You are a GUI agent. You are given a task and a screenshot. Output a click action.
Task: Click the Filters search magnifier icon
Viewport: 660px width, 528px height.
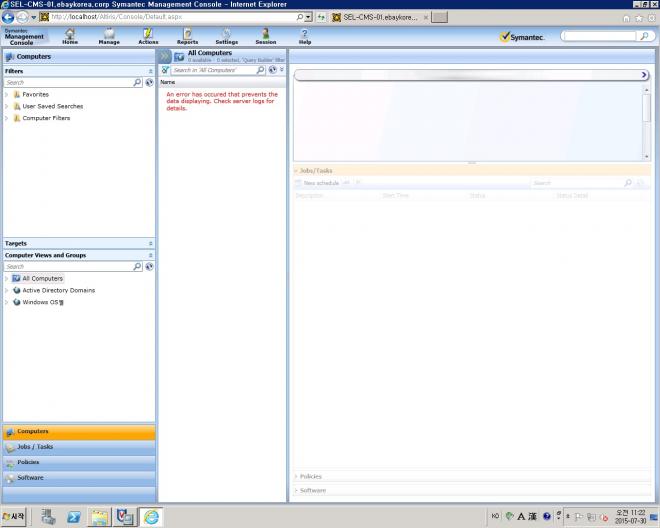point(137,83)
